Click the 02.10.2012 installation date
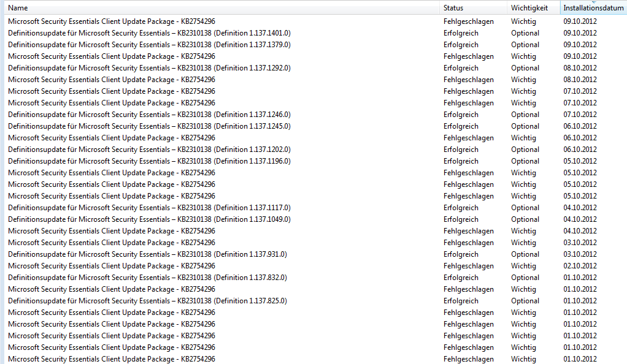 click(580, 266)
